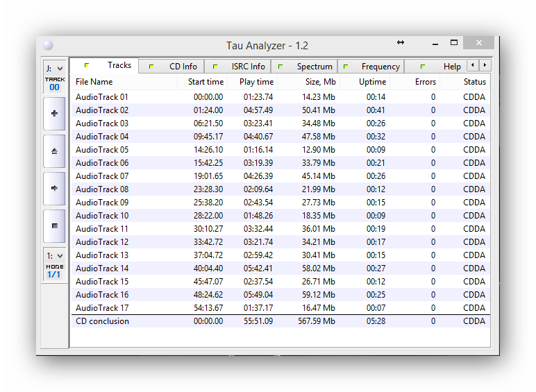Open the J: drive dropdown
This screenshot has width=536, height=392.
tap(55, 68)
